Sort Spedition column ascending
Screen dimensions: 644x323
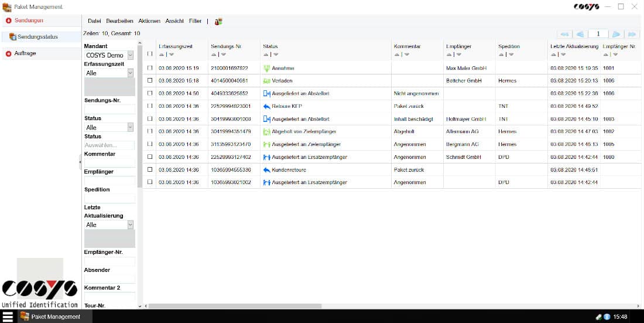pyautogui.click(x=501, y=55)
